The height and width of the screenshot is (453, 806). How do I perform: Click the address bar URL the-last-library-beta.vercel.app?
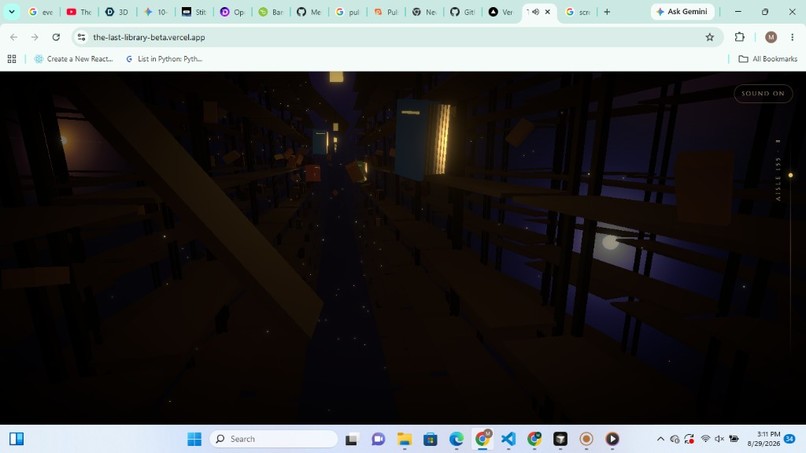(149, 37)
